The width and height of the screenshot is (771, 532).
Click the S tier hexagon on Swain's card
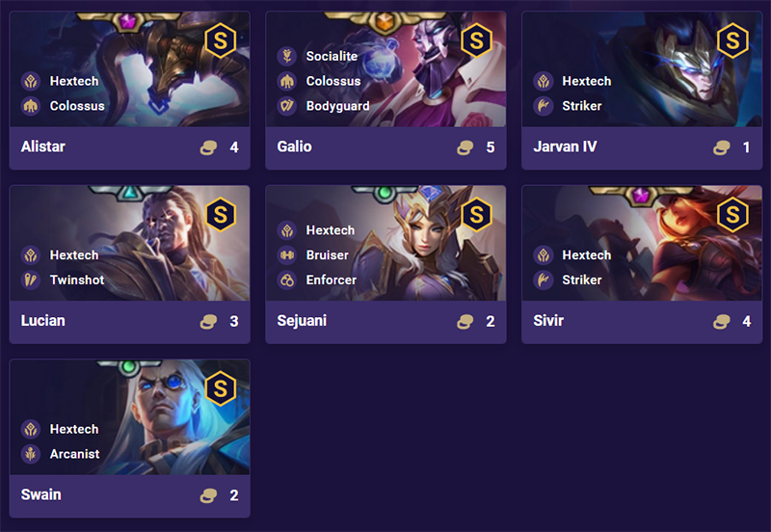click(220, 387)
